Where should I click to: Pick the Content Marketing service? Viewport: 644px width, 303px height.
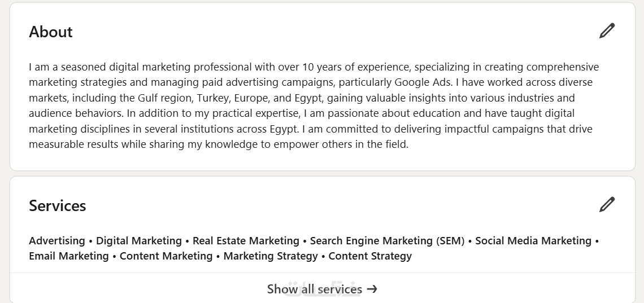[166, 256]
